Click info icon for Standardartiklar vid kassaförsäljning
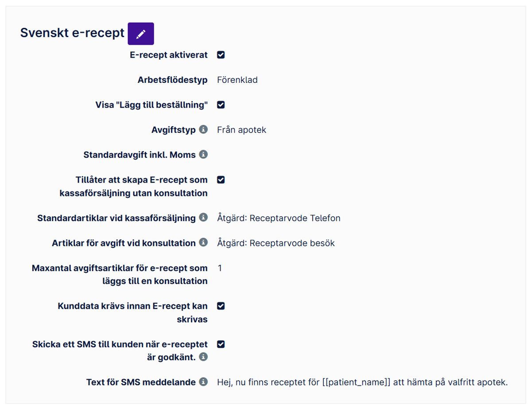Image resolution: width=532 pixels, height=408 pixels. tap(203, 218)
